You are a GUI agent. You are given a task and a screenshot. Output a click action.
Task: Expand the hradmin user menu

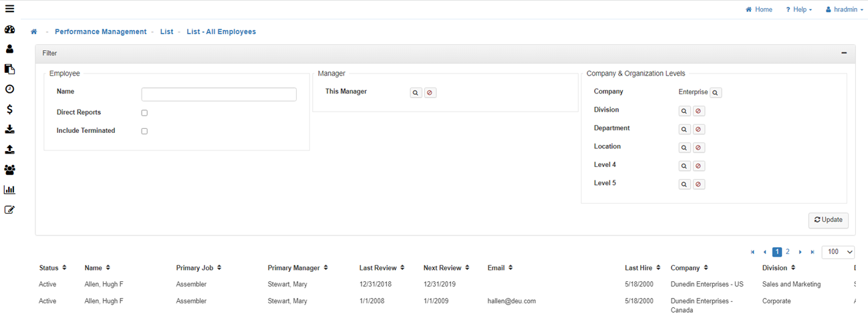click(845, 10)
